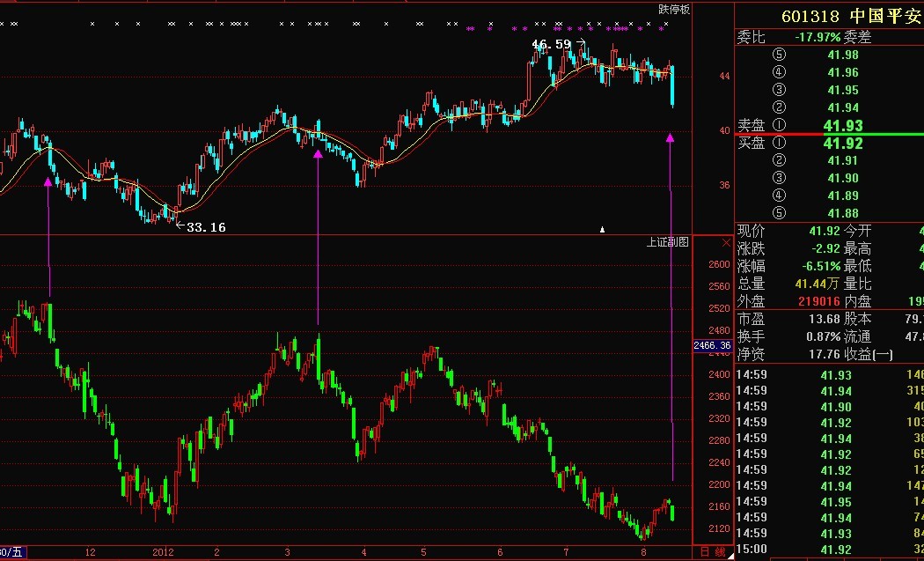Image resolution: width=924 pixels, height=561 pixels.
Task: Select buy level 5 price 41.88
Action: pyautogui.click(x=842, y=213)
